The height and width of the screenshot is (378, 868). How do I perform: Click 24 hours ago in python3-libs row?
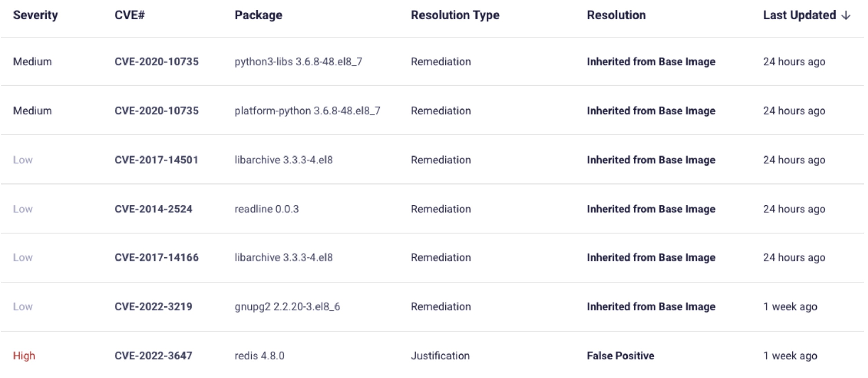[794, 62]
